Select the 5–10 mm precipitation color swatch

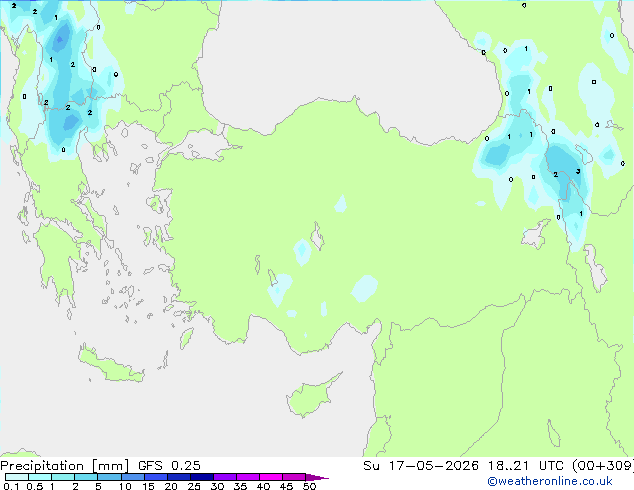click(109, 477)
